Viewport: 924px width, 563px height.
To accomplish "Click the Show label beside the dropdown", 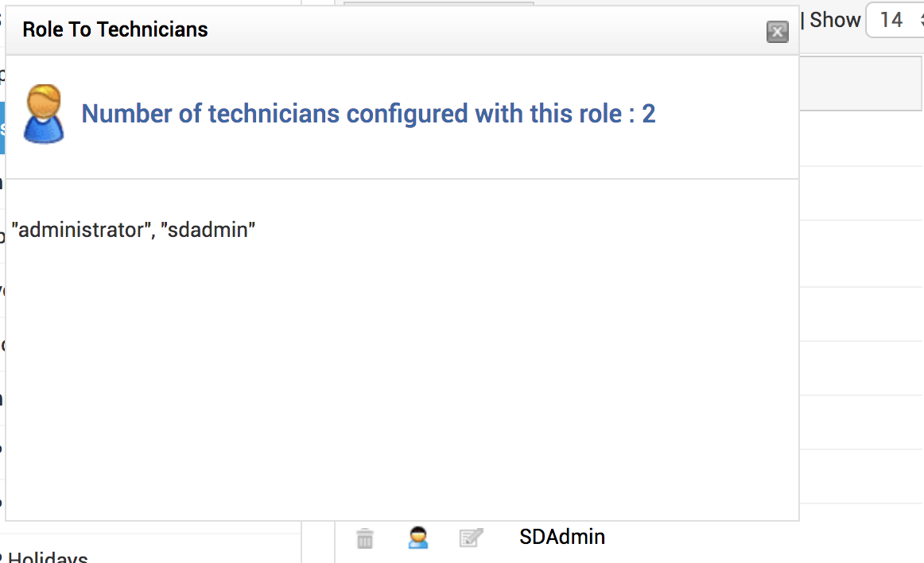I will (835, 20).
